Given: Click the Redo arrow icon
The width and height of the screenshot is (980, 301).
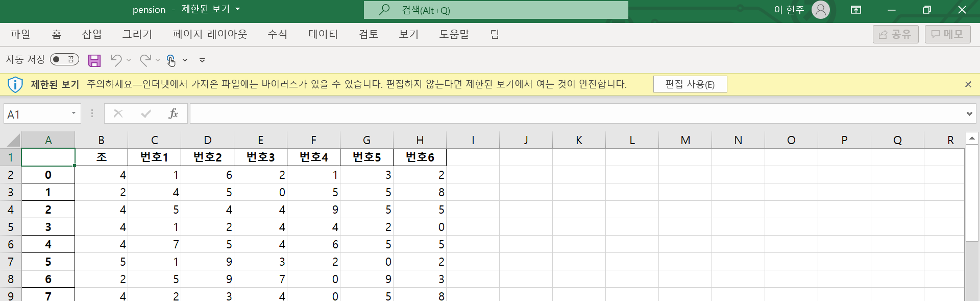Looking at the screenshot, I should [x=145, y=60].
